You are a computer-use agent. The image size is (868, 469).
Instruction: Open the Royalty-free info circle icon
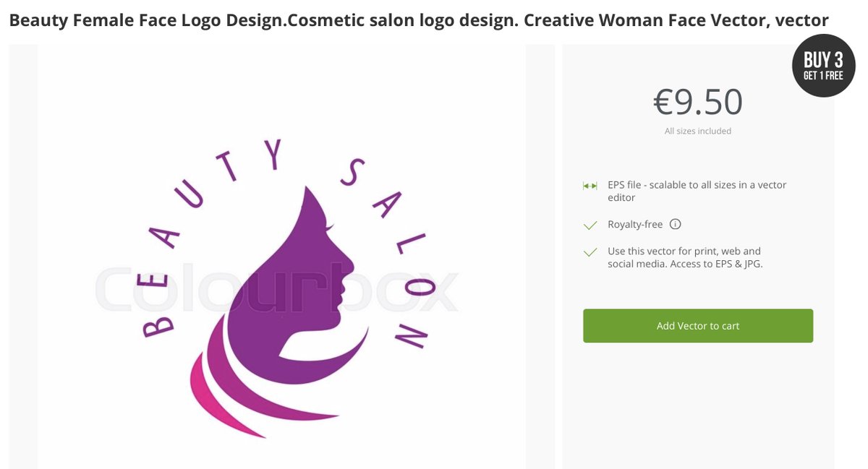(x=675, y=224)
